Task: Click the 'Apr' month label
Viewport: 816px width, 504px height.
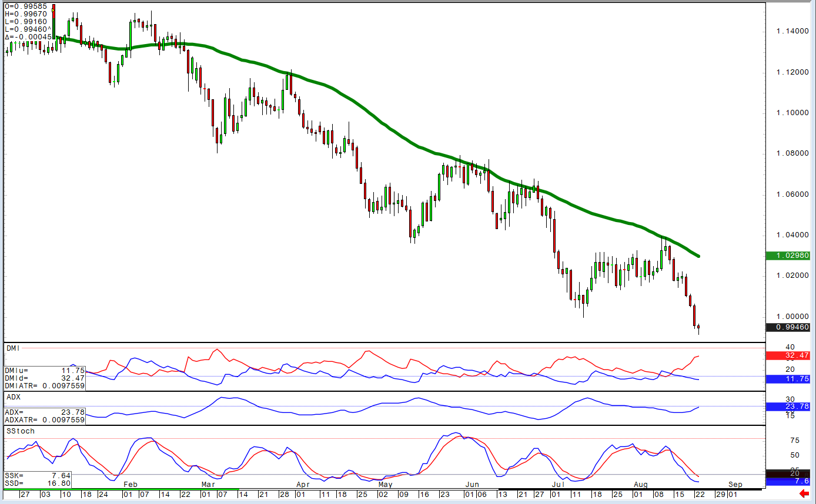Action: point(303,485)
